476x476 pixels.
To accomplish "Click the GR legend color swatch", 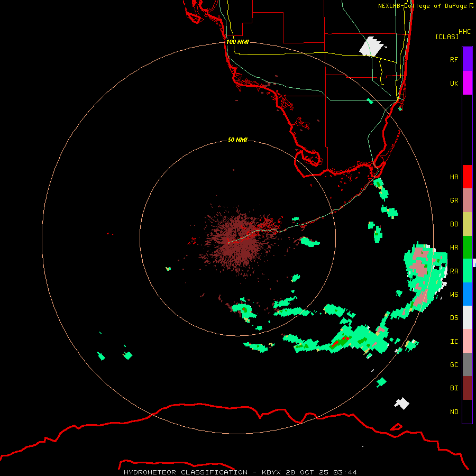I will click(467, 200).
